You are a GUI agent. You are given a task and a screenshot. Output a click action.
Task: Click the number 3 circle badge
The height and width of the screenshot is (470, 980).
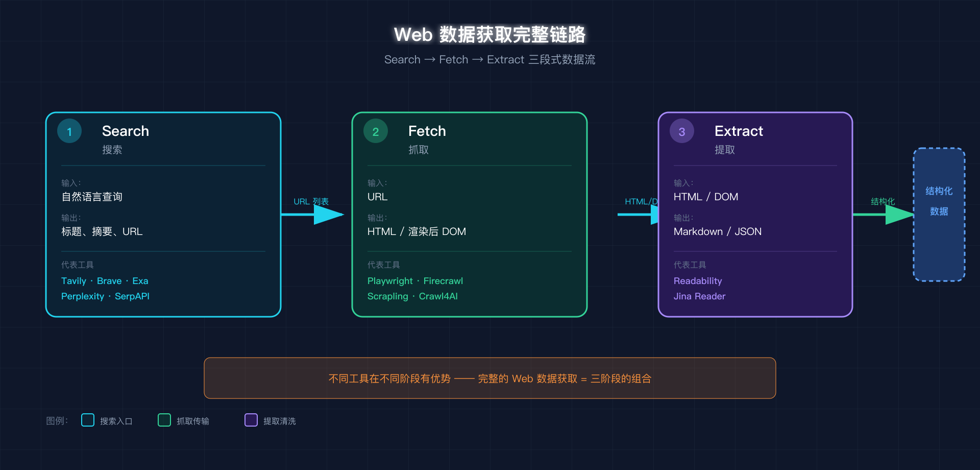tap(682, 131)
